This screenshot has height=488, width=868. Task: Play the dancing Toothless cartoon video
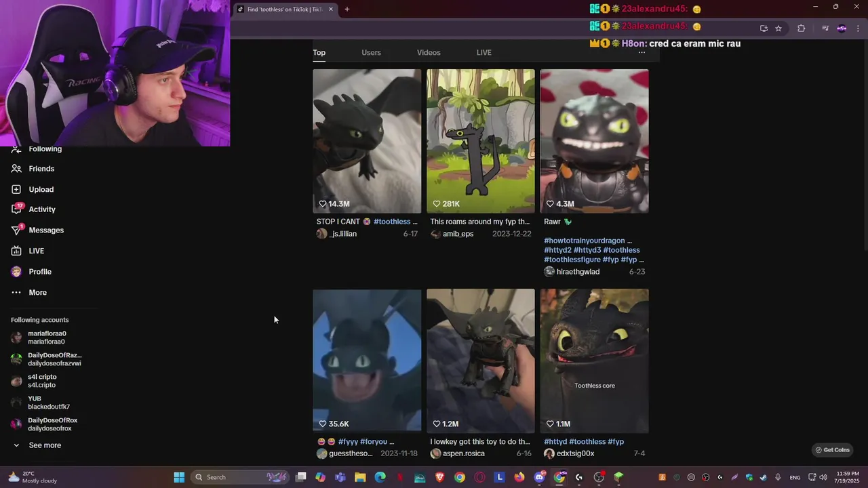(481, 141)
